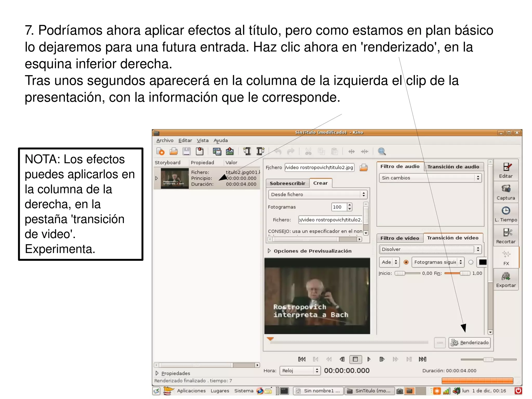The image size is (532, 399).
Task: Select the storyboard clip thumbnail
Action: (175, 178)
